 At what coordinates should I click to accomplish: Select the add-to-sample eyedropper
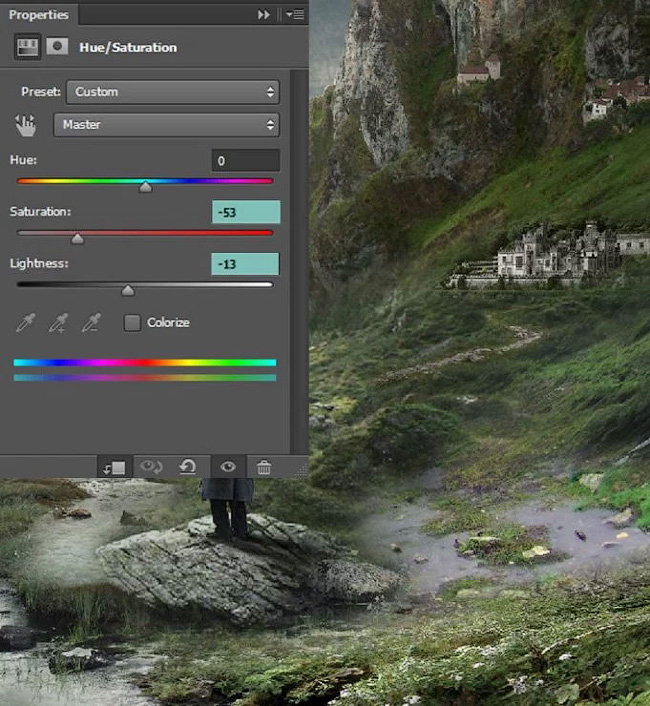click(x=59, y=322)
